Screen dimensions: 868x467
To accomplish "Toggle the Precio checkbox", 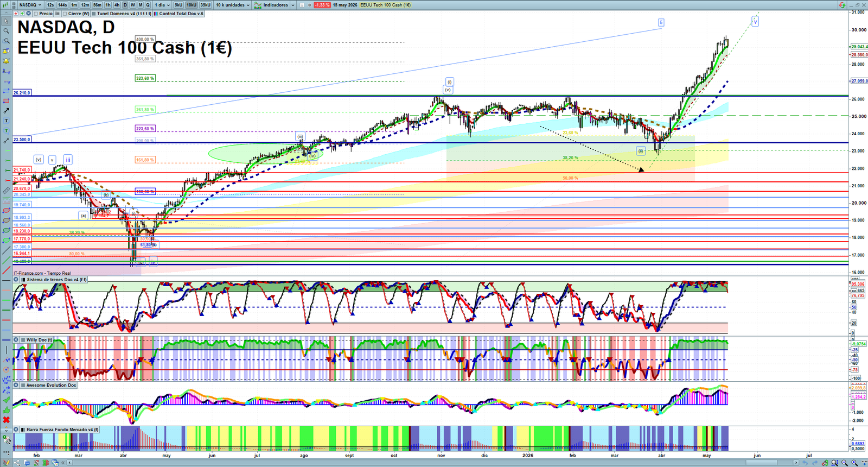I will click(x=36, y=14).
